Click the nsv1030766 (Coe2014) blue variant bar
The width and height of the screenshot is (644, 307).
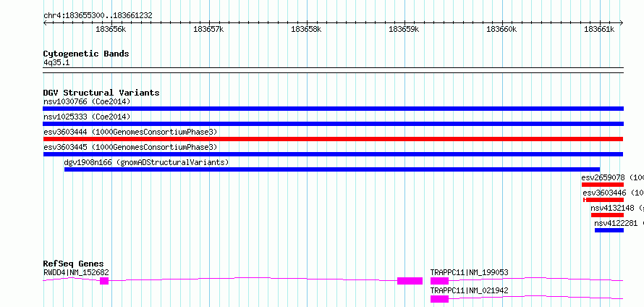pos(333,109)
